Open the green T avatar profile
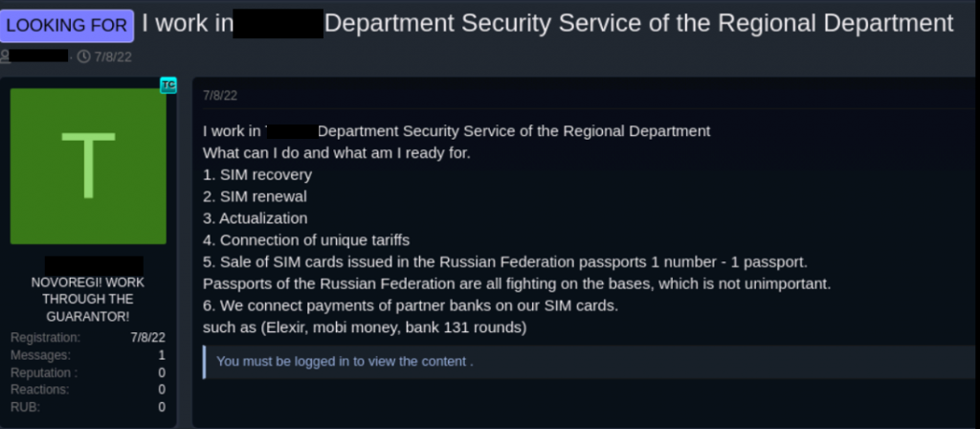The width and height of the screenshot is (980, 429). coord(88,167)
